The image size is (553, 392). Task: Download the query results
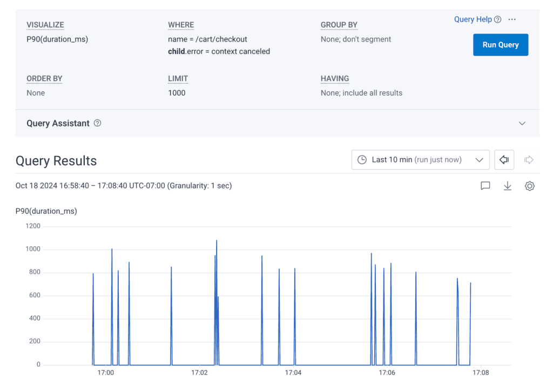(x=507, y=186)
